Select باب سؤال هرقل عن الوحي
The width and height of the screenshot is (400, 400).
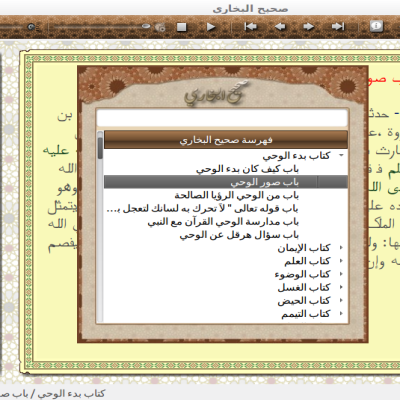coord(239,235)
